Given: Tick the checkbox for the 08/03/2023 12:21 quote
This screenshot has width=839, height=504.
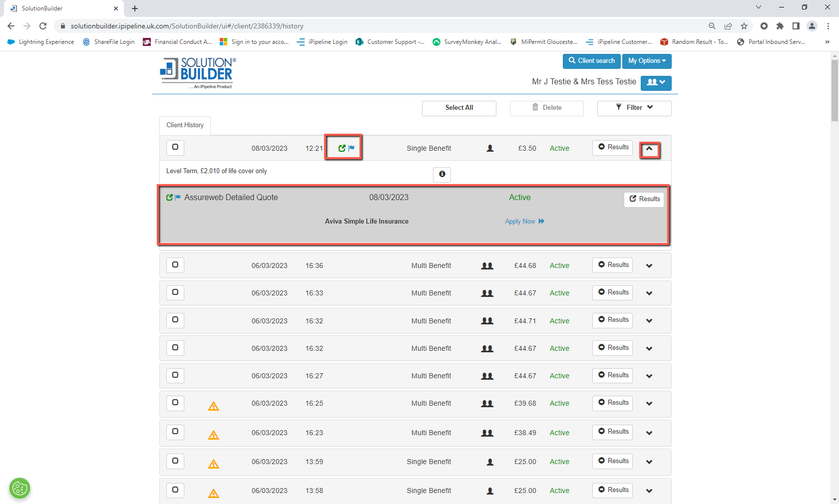Looking at the screenshot, I should (x=175, y=147).
